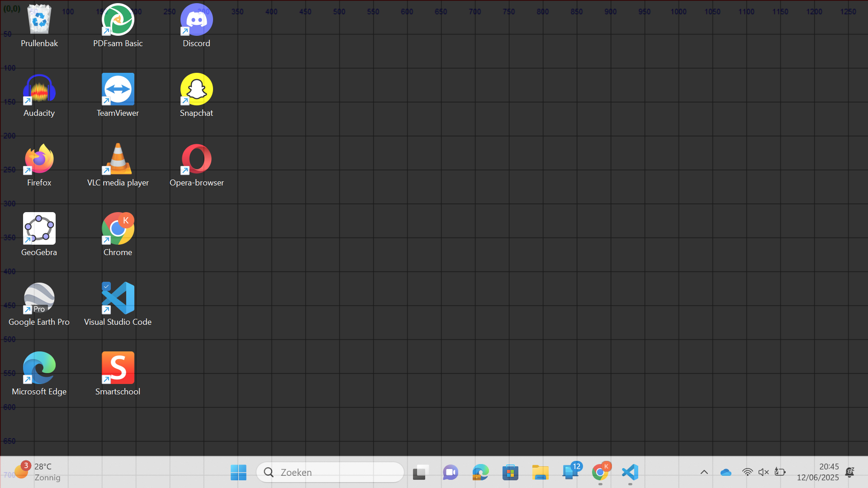The image size is (868, 488).
Task: Open the purple video chat app in taskbar
Action: tap(451, 473)
